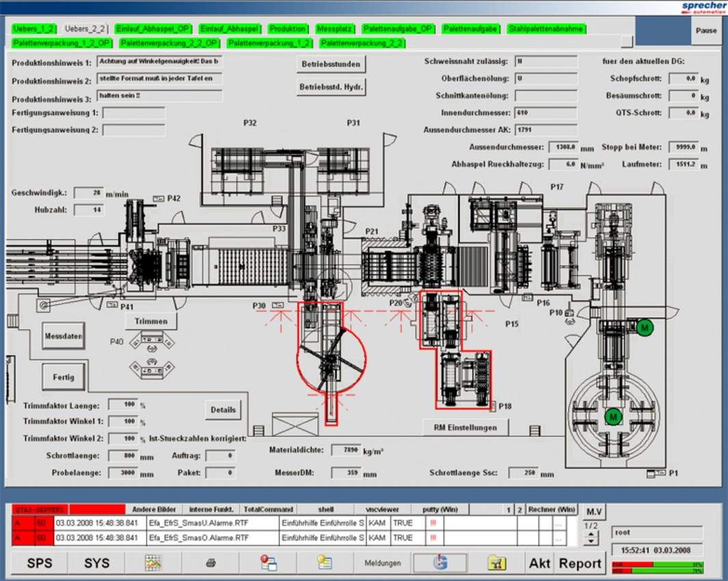Click the green M motor on rotary coiler

point(613,416)
